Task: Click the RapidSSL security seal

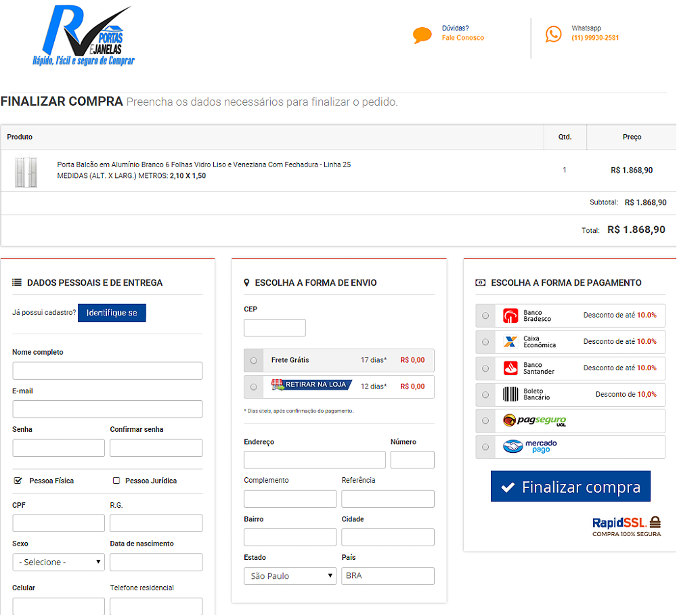Action: point(626,526)
